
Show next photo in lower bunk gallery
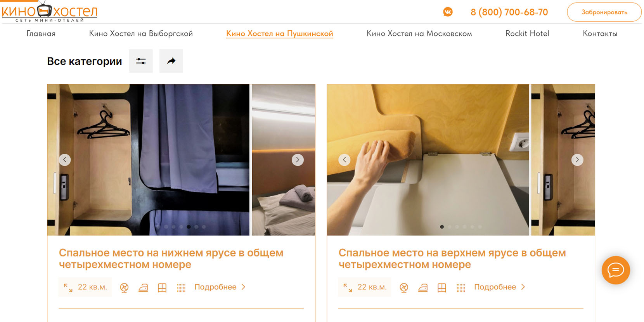point(298,160)
